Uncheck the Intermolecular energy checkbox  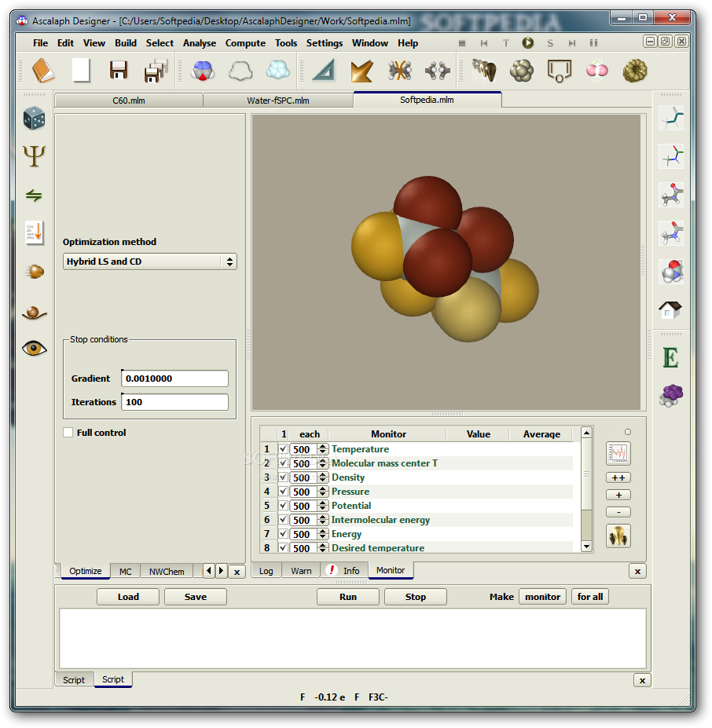[x=283, y=520]
